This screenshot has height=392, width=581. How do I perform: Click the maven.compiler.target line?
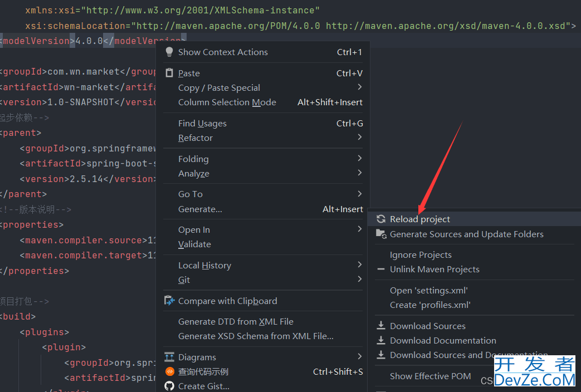click(88, 256)
